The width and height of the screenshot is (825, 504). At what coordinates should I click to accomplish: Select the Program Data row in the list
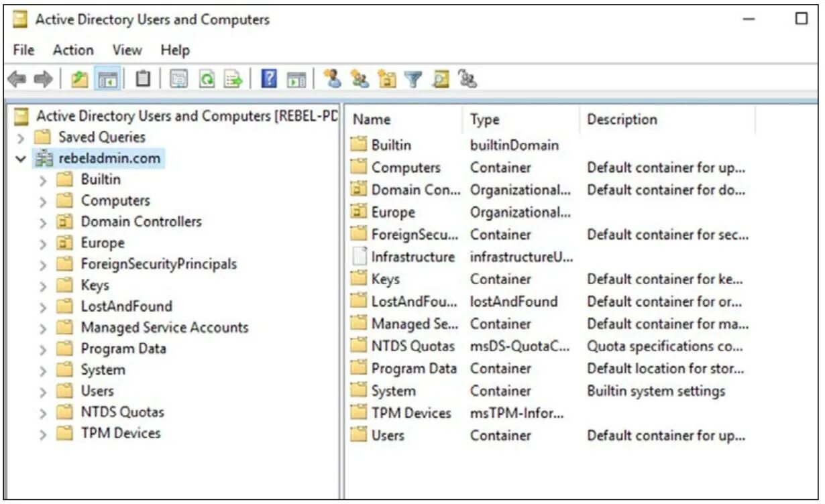(550, 369)
